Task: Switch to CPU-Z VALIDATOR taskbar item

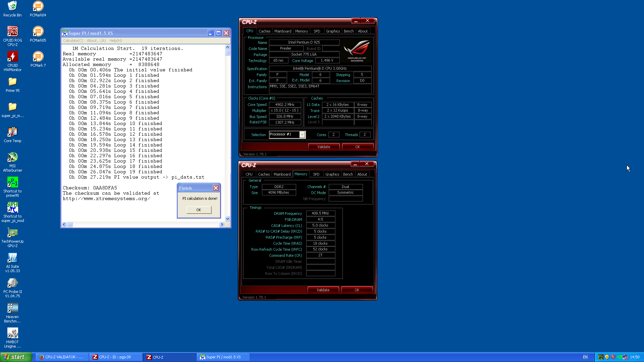Action: tap(62, 357)
